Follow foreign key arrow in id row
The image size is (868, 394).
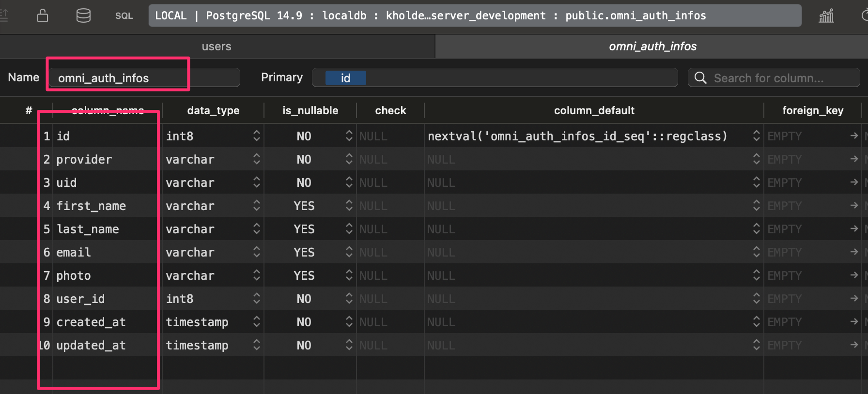[853, 136]
